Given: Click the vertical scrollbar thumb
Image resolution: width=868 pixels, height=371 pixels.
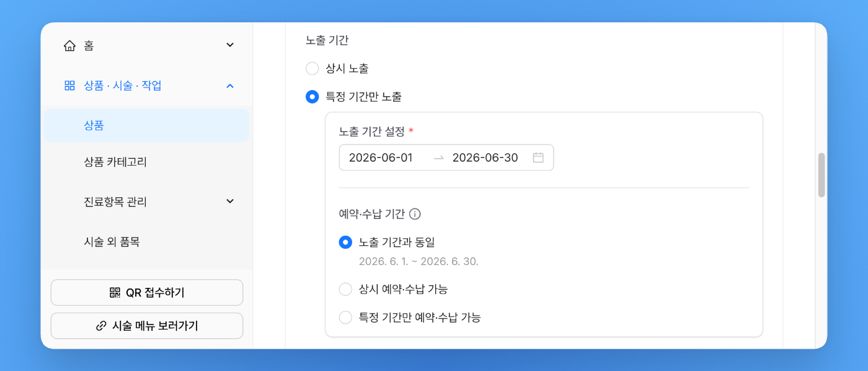Looking at the screenshot, I should (821, 175).
